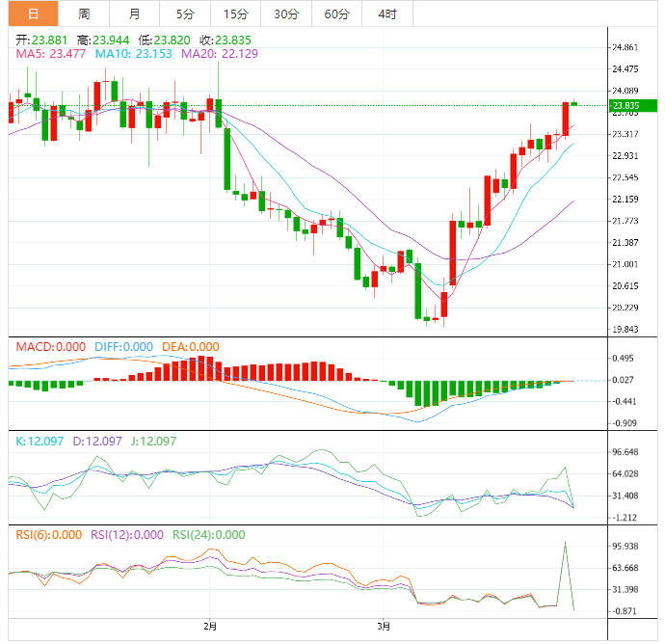The width and height of the screenshot is (665, 644).
Task: Open the 月 monthly chart tab
Action: 134,13
